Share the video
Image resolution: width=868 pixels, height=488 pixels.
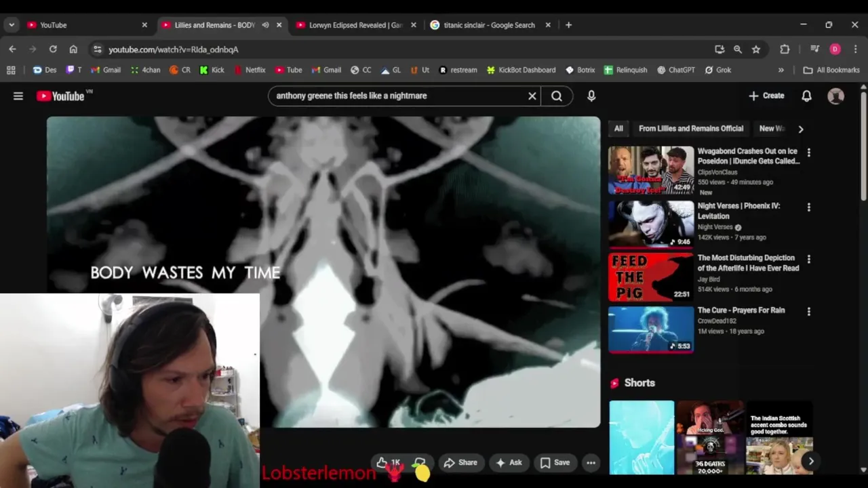[460, 463]
